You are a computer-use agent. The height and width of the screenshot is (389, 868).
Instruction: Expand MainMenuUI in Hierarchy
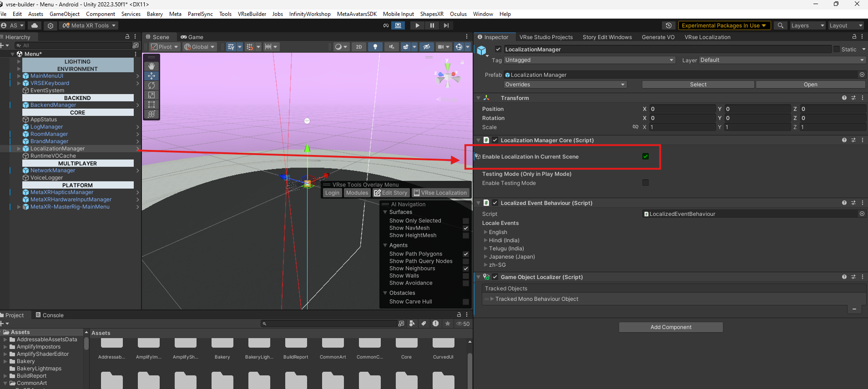click(x=19, y=76)
